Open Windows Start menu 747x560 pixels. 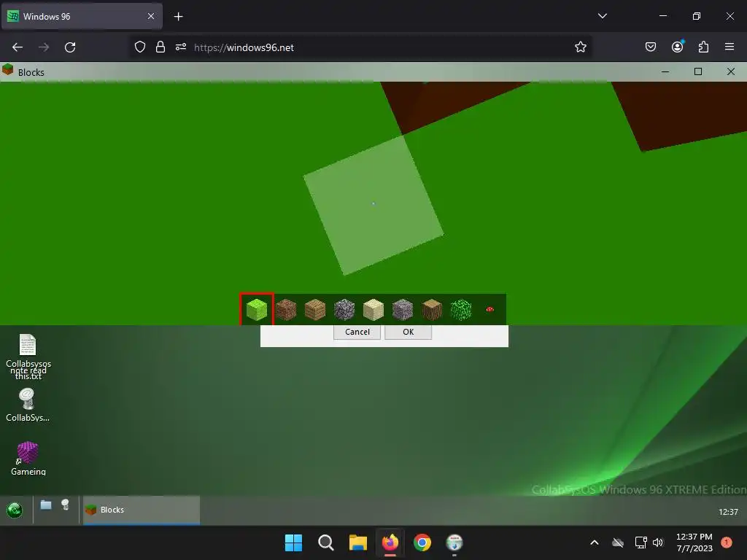click(x=293, y=542)
